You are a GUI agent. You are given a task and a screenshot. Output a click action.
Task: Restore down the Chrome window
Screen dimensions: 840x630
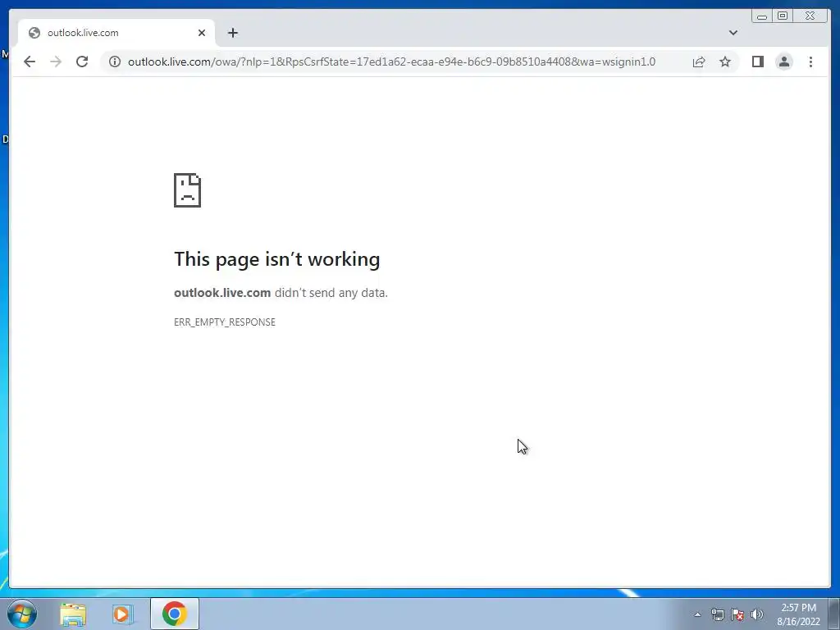(782, 16)
